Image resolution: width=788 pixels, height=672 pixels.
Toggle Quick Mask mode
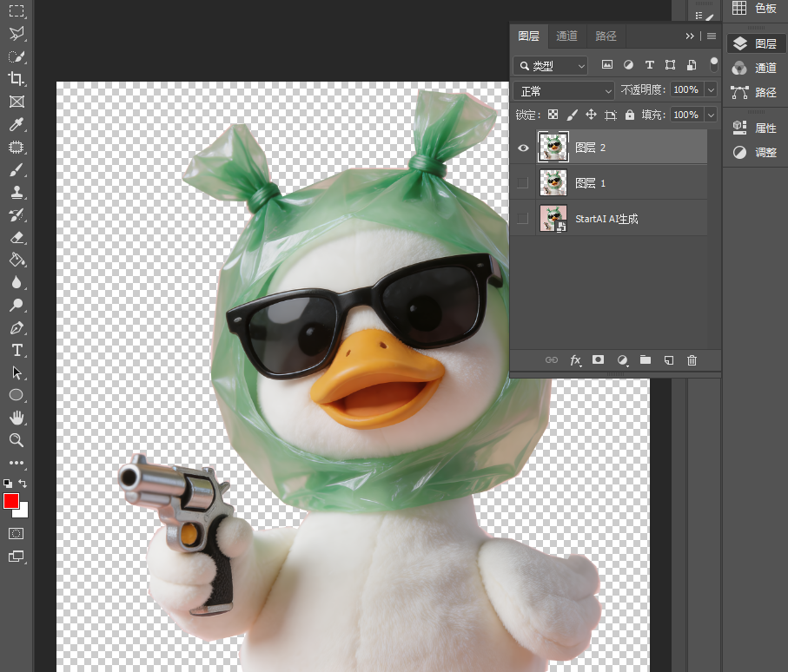17,533
